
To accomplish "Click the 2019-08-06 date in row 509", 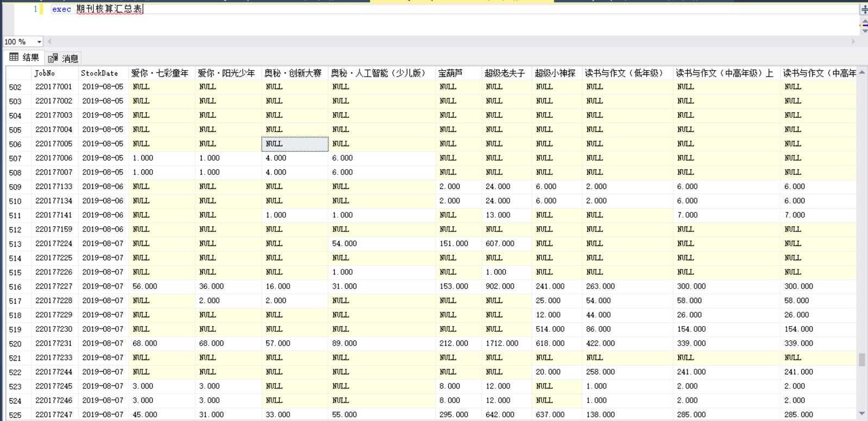I will 103,186.
